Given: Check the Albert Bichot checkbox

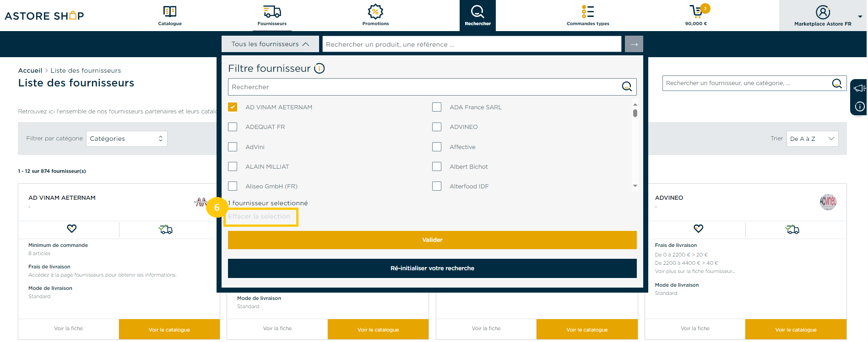Looking at the screenshot, I should click(437, 166).
